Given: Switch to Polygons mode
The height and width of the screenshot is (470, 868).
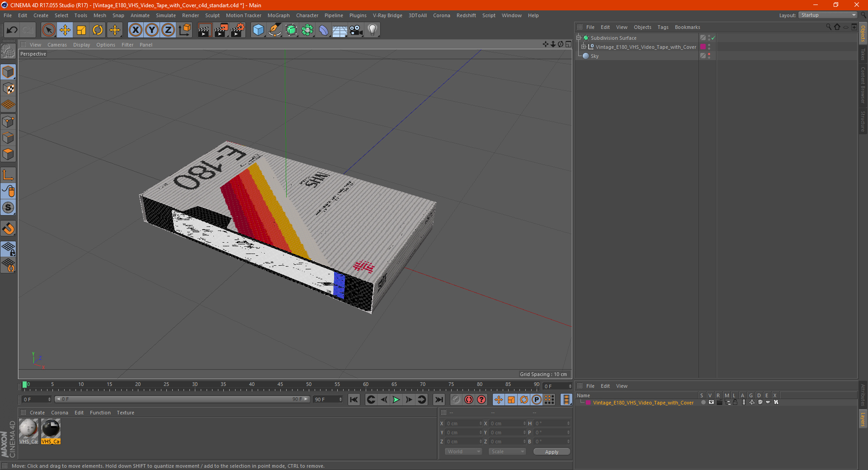Looking at the screenshot, I should point(8,154).
